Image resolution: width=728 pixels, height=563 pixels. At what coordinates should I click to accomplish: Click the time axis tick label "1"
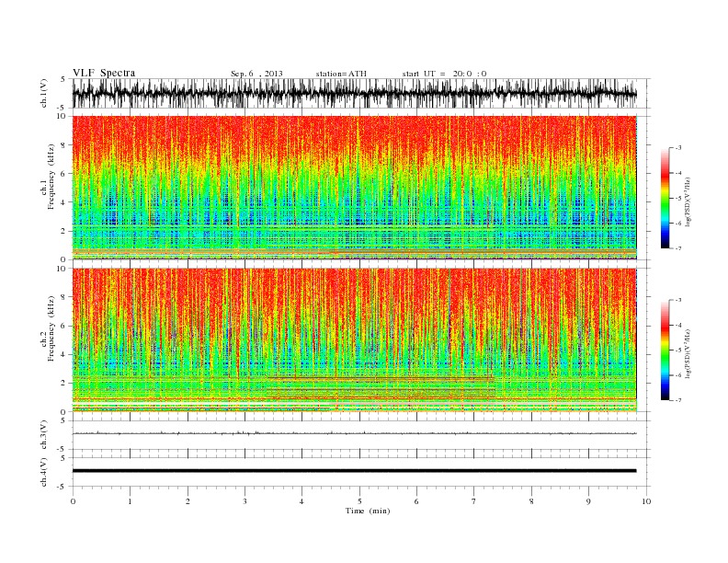pyautogui.click(x=131, y=501)
